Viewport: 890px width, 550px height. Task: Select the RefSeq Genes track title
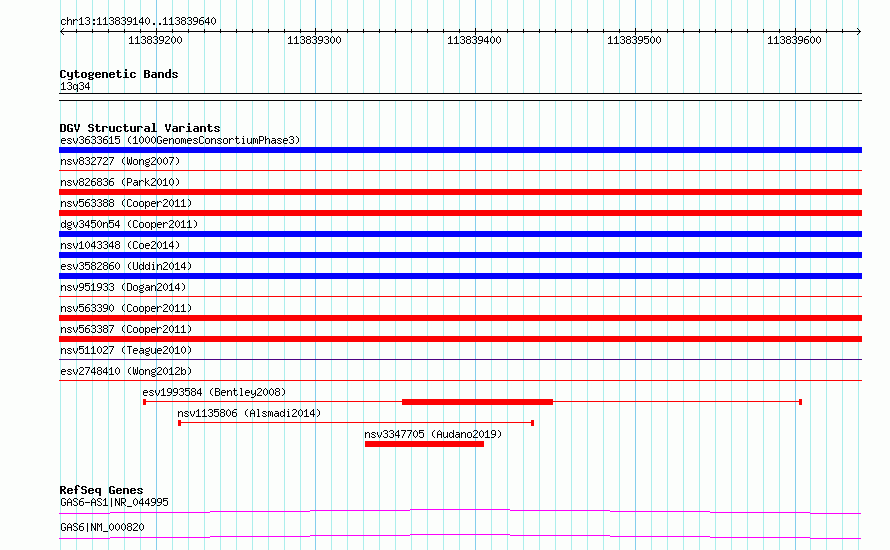(101, 490)
